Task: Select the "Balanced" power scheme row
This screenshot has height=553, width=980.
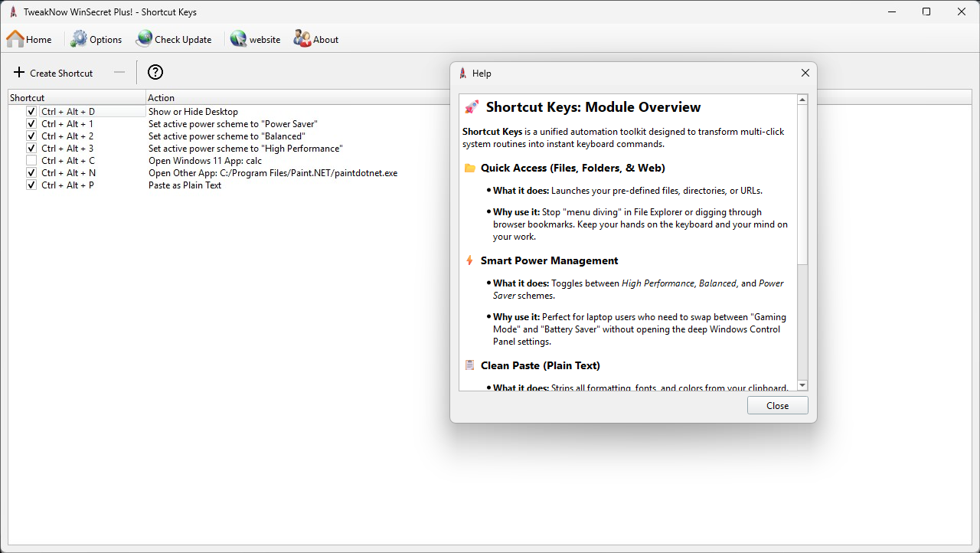Action: click(227, 136)
